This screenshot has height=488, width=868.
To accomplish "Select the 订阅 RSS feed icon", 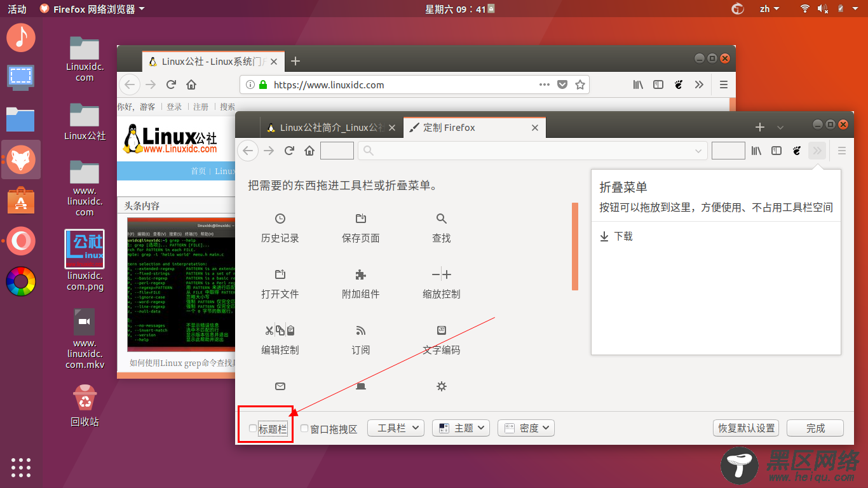I will point(361,330).
